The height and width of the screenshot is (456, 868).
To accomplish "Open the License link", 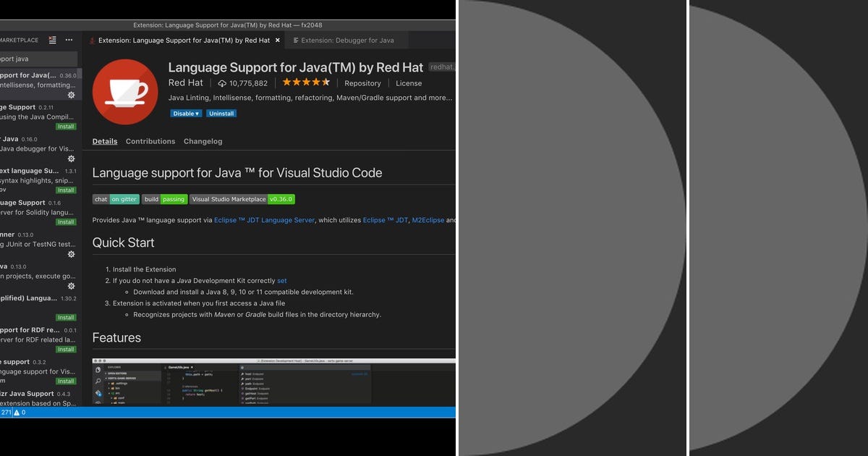I will [x=409, y=83].
